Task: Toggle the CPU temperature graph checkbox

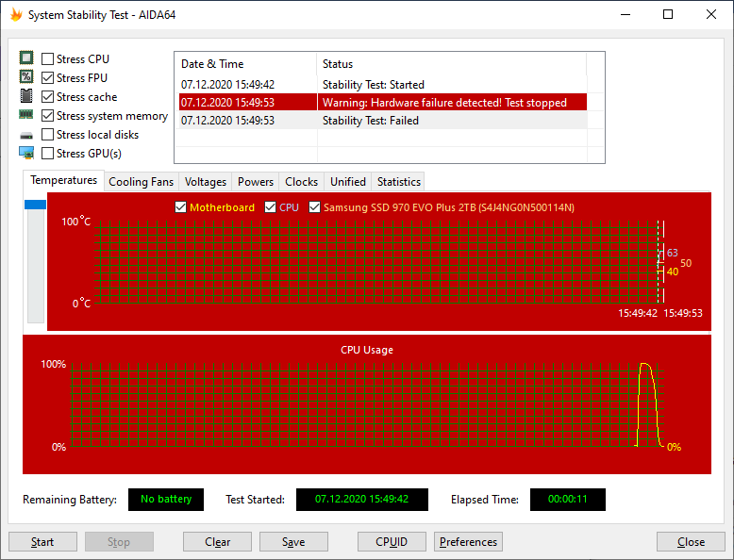Action: click(x=270, y=207)
